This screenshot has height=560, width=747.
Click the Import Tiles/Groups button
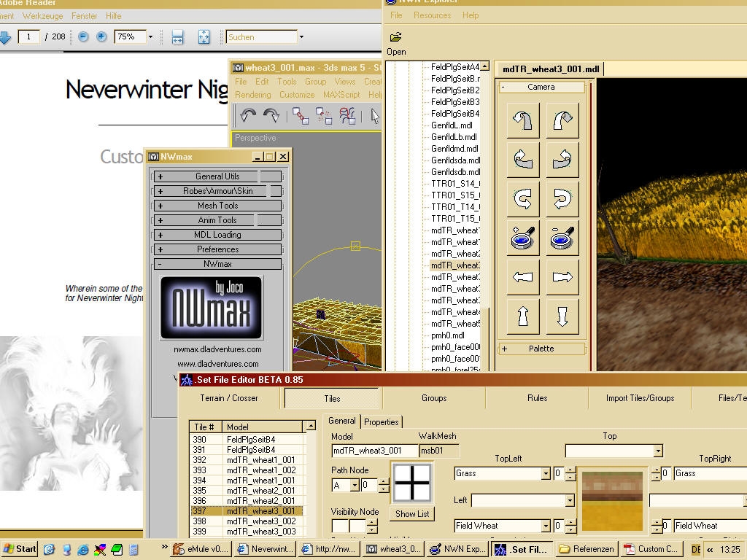click(x=640, y=398)
